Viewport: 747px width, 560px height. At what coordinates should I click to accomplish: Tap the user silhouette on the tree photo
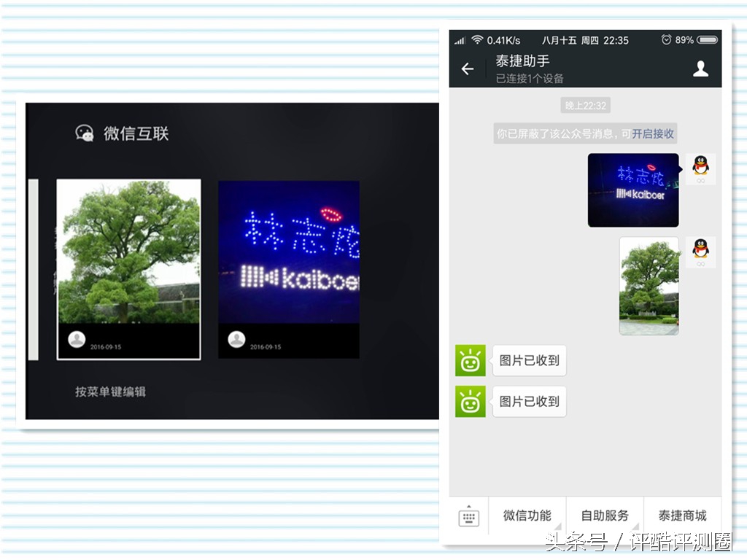click(78, 339)
